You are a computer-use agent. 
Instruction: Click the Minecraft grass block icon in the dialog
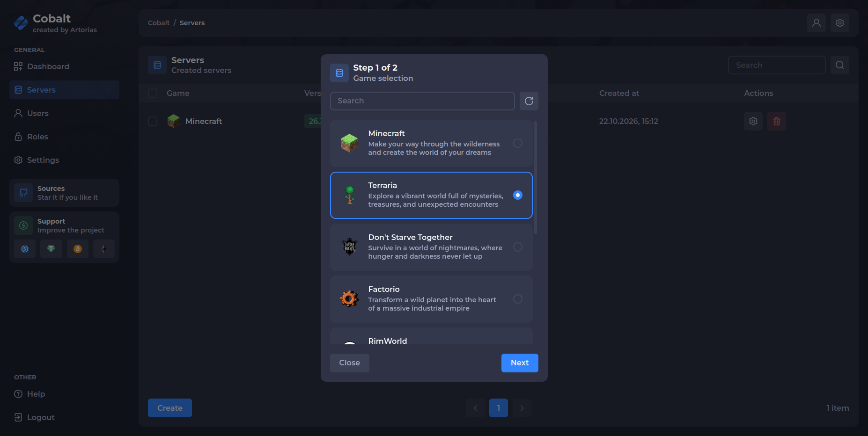349,143
